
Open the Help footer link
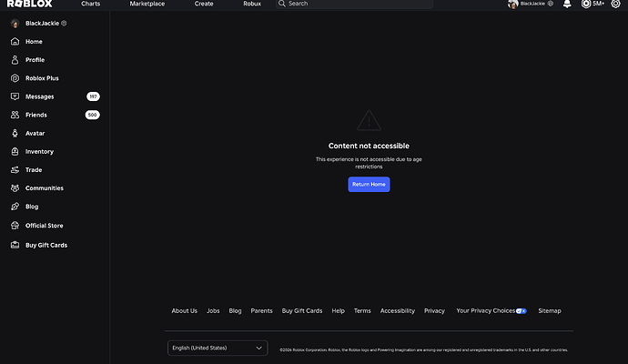pyautogui.click(x=338, y=310)
